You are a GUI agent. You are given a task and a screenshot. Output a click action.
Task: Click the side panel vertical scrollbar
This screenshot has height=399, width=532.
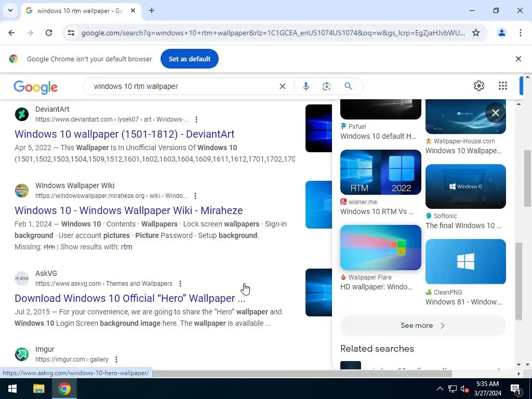point(518,282)
